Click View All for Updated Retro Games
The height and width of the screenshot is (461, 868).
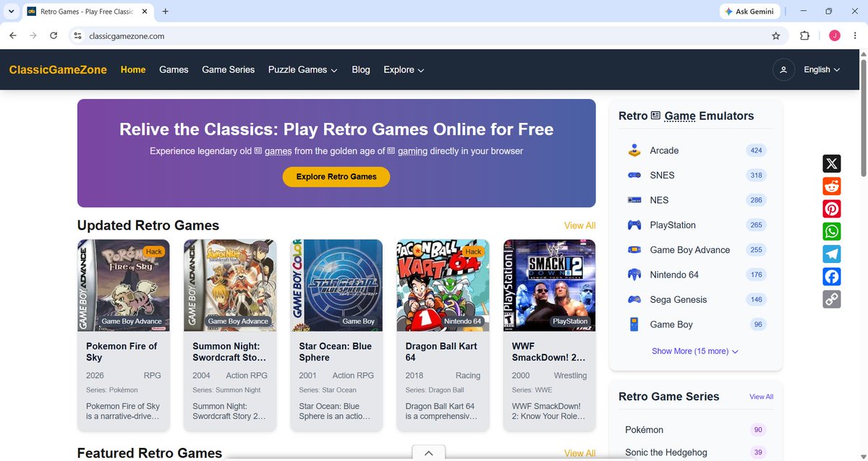coord(579,225)
